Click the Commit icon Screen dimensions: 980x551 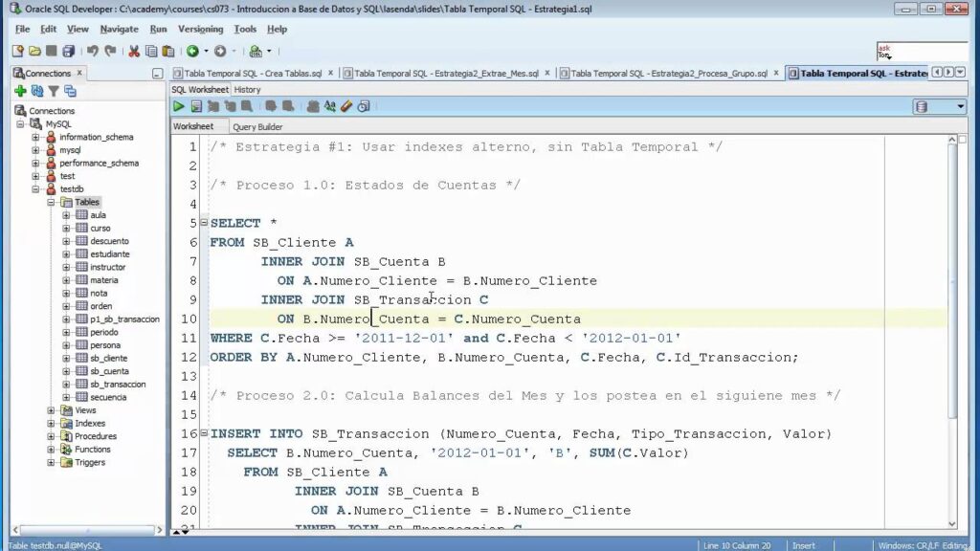[271, 107]
